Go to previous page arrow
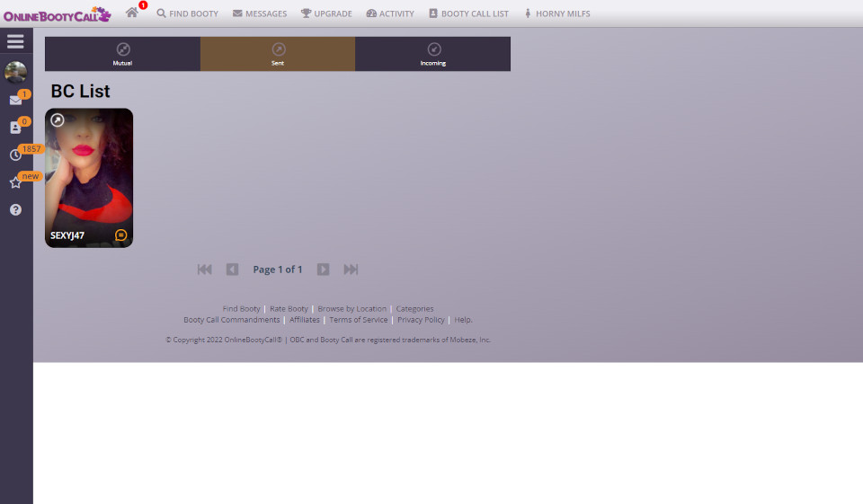The width and height of the screenshot is (863, 504). point(232,270)
